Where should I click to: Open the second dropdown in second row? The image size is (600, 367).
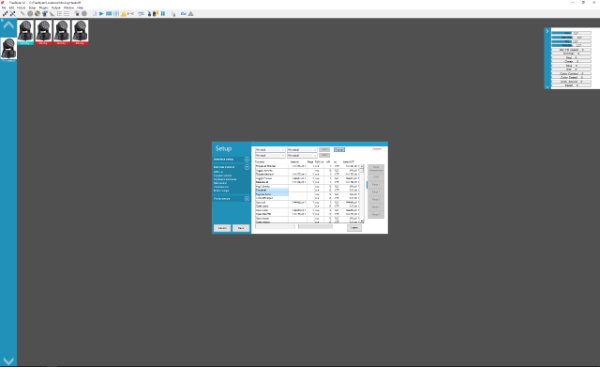(302, 155)
